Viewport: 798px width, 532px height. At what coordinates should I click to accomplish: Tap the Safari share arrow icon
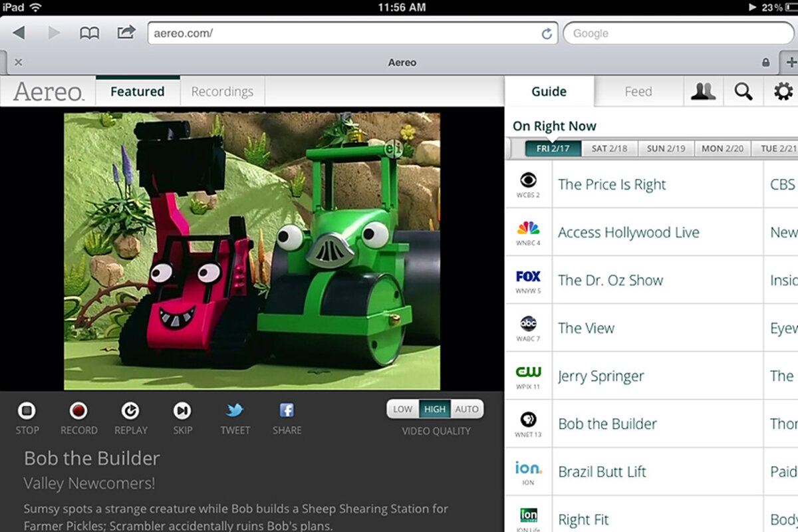coord(126,32)
